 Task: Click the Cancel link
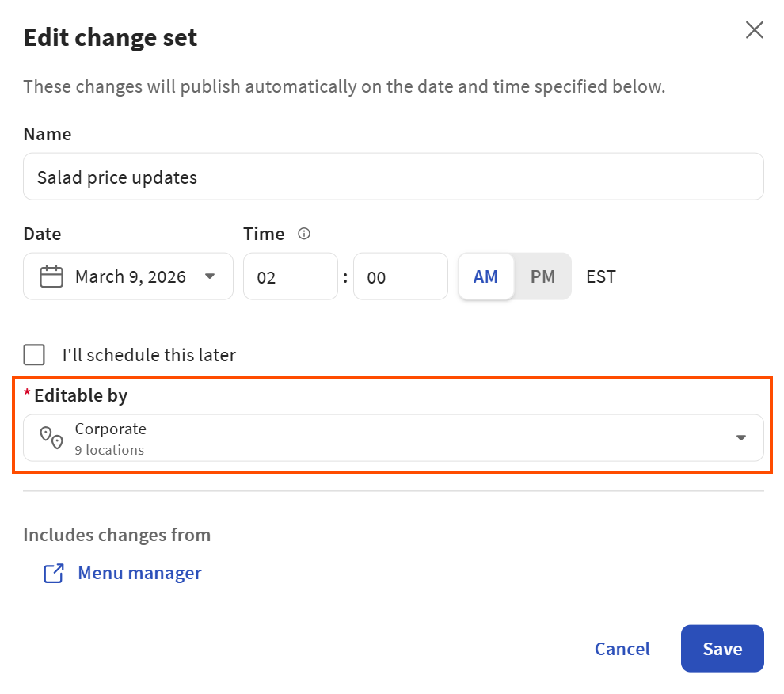tap(622, 648)
